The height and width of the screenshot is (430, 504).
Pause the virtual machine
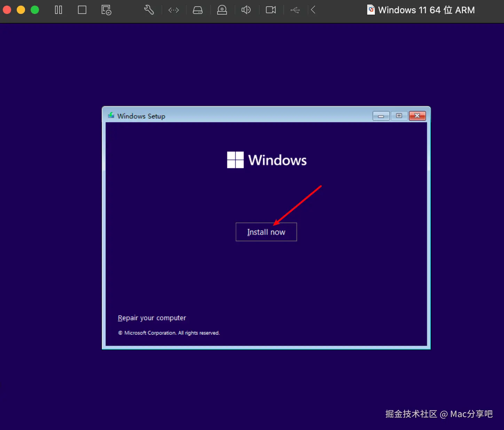click(x=58, y=10)
